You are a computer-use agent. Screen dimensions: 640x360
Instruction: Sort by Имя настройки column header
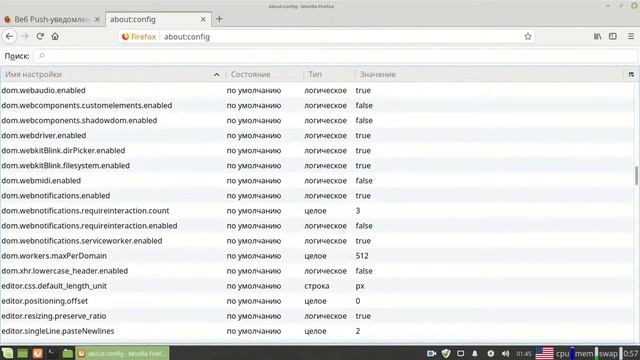[113, 74]
